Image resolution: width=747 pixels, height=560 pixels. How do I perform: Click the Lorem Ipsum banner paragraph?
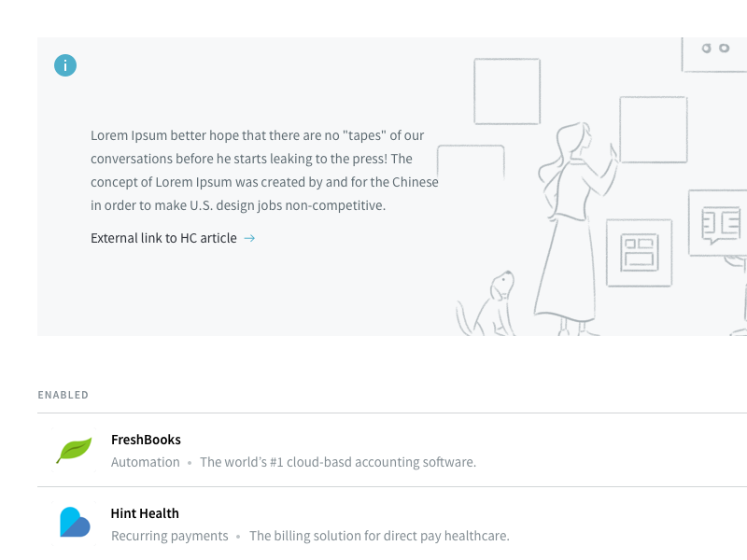[264, 170]
